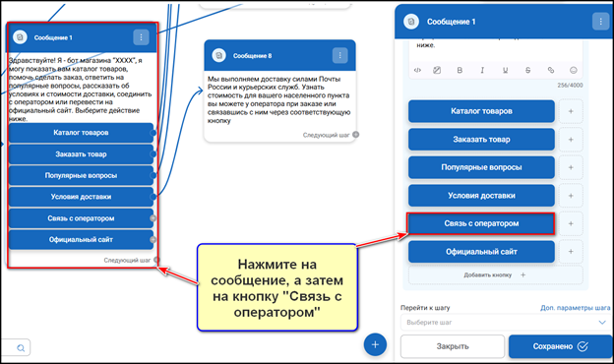Open three-dot menu of Сообщение 8 block
This screenshot has width=614, height=364.
tap(339, 55)
